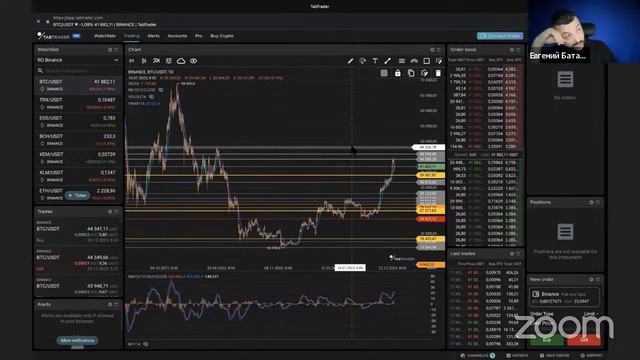This screenshot has width=640, height=360.
Task: Delete the selected drawing with trash icon
Action: pyautogui.click(x=438, y=73)
